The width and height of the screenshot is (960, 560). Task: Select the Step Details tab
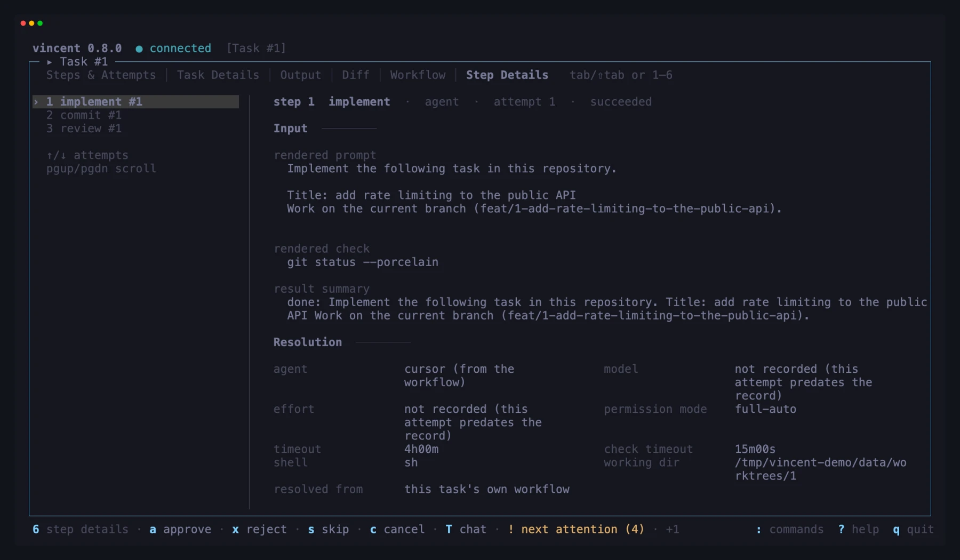[507, 75]
